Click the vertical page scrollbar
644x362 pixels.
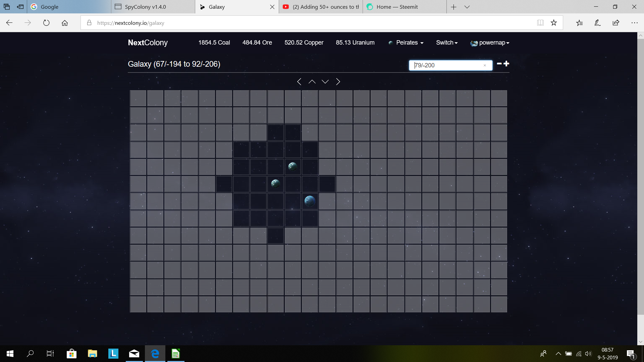tap(641, 184)
